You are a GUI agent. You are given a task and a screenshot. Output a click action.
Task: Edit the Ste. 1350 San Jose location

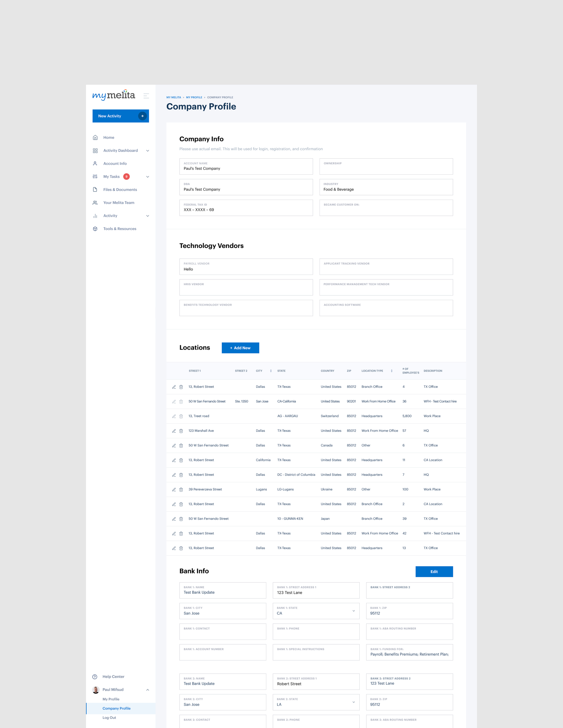click(174, 402)
